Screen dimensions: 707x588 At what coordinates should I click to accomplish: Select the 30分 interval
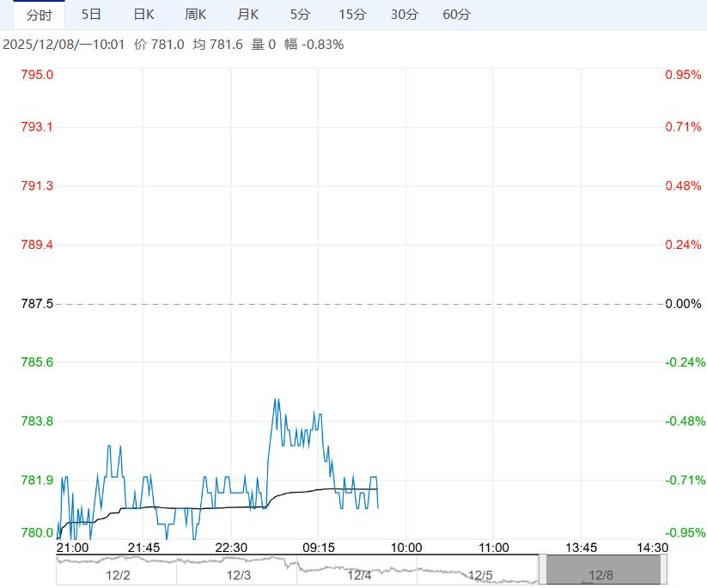[405, 15]
